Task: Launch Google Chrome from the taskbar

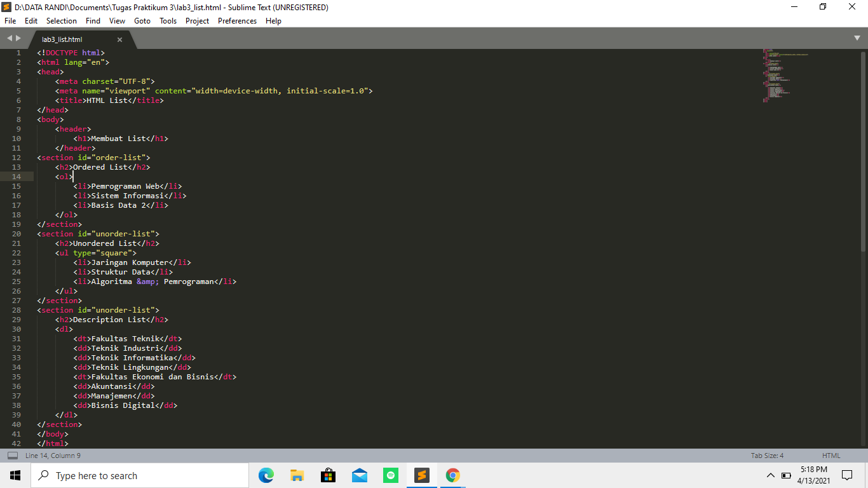Action: coord(452,475)
